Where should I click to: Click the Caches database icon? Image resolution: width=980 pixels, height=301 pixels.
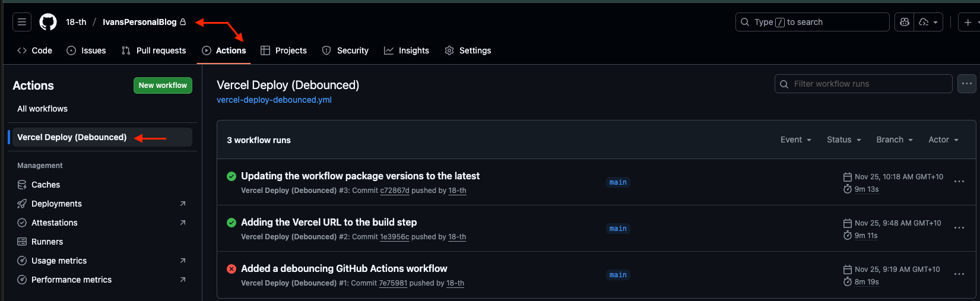click(22, 185)
